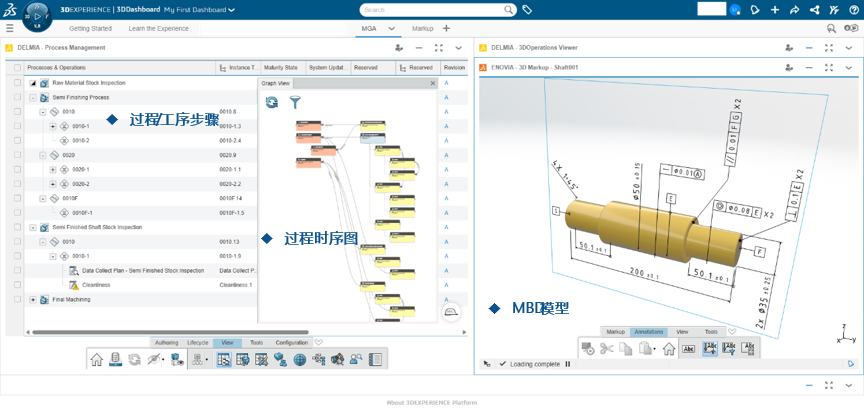This screenshot has width=864, height=411.
Task: Click the hard-hat icon below Graph View
Action: pyautogui.click(x=451, y=312)
